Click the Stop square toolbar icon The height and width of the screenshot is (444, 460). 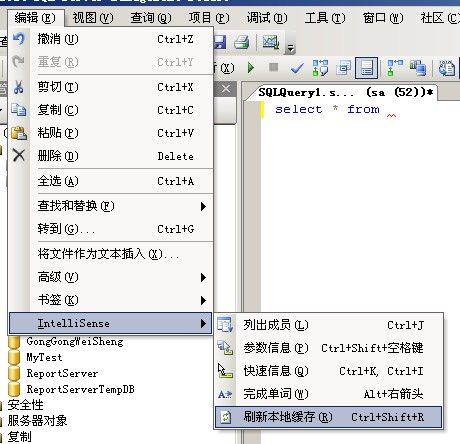(274, 67)
